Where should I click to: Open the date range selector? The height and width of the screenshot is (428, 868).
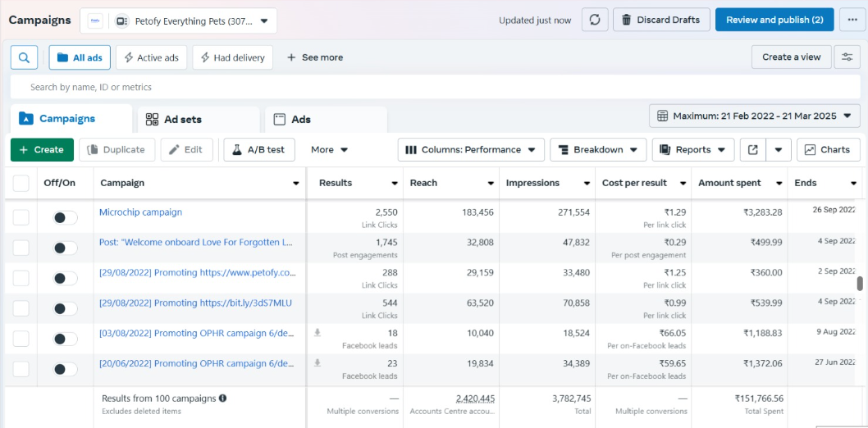click(x=755, y=116)
